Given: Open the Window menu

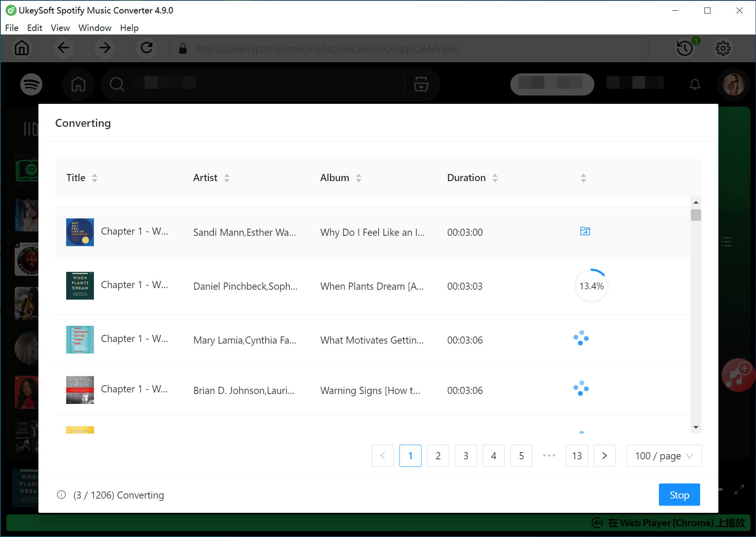Looking at the screenshot, I should tap(95, 28).
